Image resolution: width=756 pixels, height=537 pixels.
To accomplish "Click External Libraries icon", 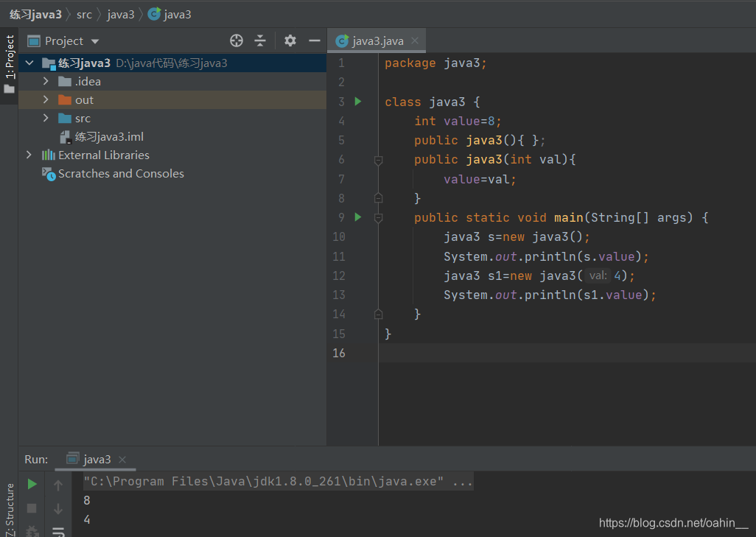I will coord(48,155).
